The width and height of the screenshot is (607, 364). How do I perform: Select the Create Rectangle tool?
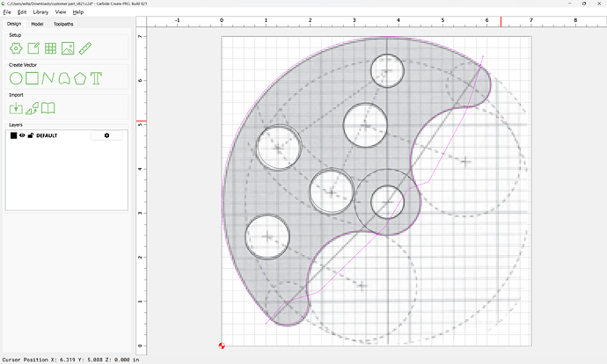click(32, 78)
